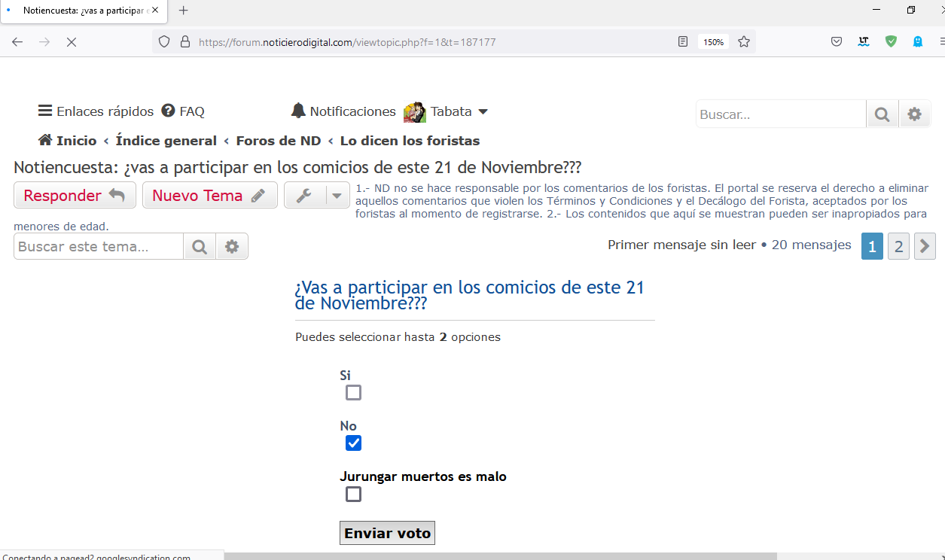Click the Notiencuesta topic title
This screenshot has height=560, width=945.
point(297,167)
